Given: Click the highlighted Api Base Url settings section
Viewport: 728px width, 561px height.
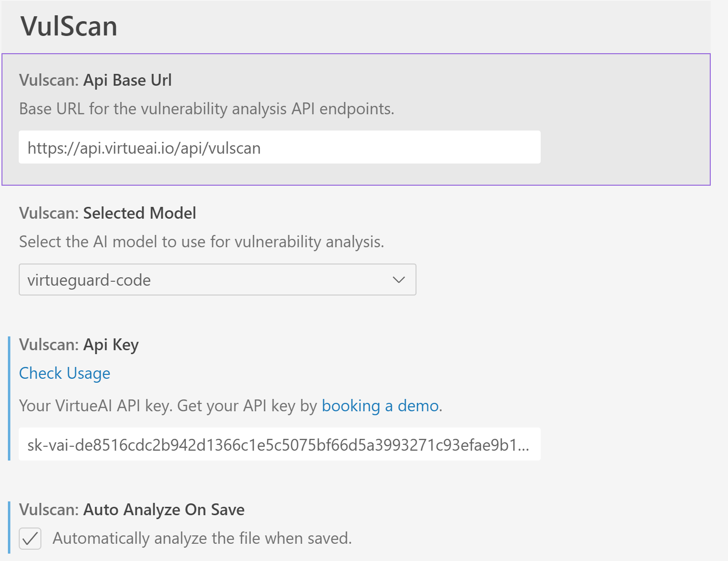Looking at the screenshot, I should click(x=355, y=118).
